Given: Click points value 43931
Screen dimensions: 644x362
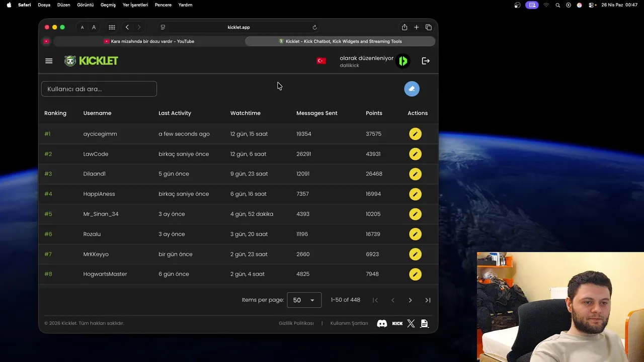Looking at the screenshot, I should click(373, 154).
